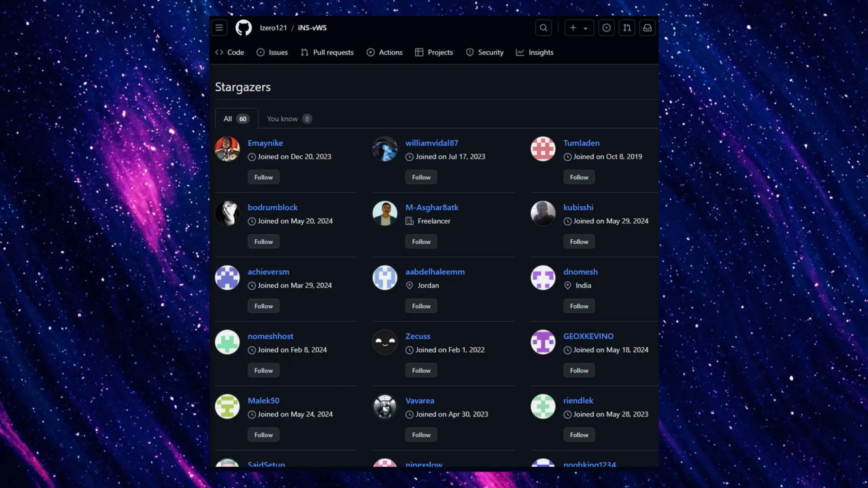The height and width of the screenshot is (488, 868).
Task: Follow user aabdelhaleemm
Action: point(421,306)
